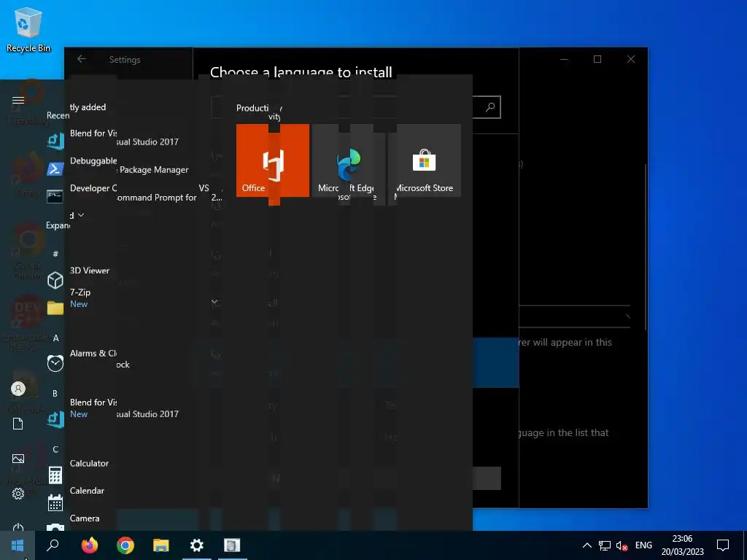The image size is (747, 560).
Task: Click the network status tray icon
Action: (x=605, y=545)
